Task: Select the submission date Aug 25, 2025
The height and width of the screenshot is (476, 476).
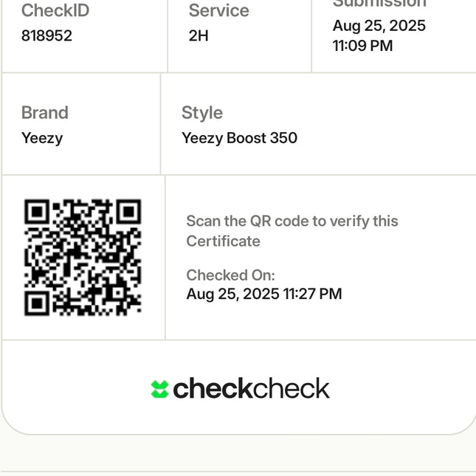Action: click(x=379, y=26)
